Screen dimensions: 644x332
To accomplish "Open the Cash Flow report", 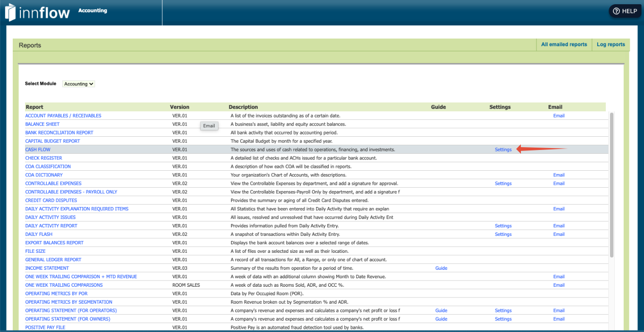I will 38,149.
